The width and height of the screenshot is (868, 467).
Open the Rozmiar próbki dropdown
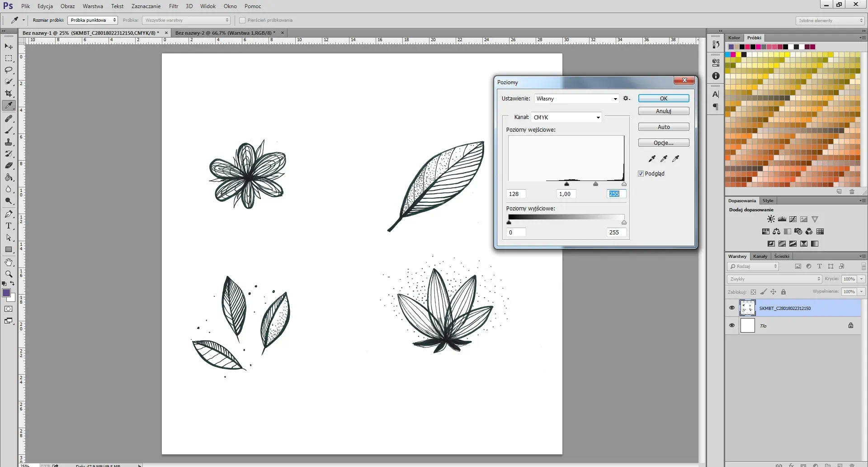coord(93,20)
